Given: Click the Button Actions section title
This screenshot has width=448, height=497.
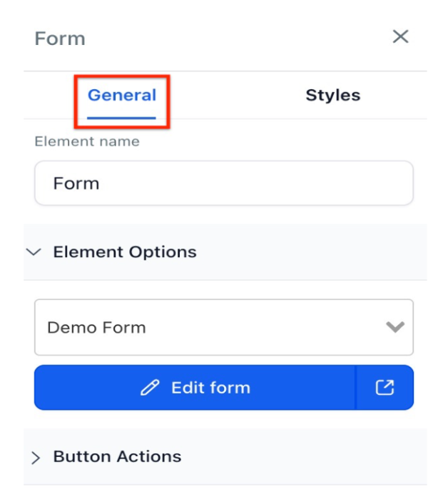Looking at the screenshot, I should 117,457.
